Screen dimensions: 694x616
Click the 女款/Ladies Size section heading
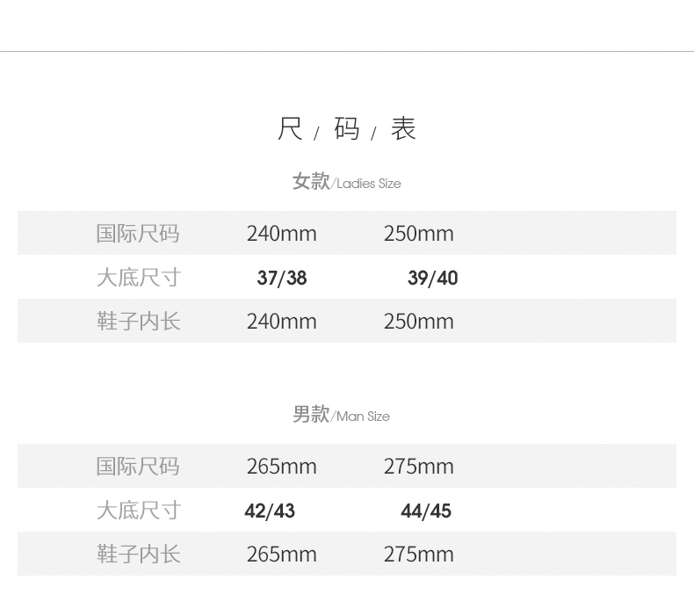(346, 182)
